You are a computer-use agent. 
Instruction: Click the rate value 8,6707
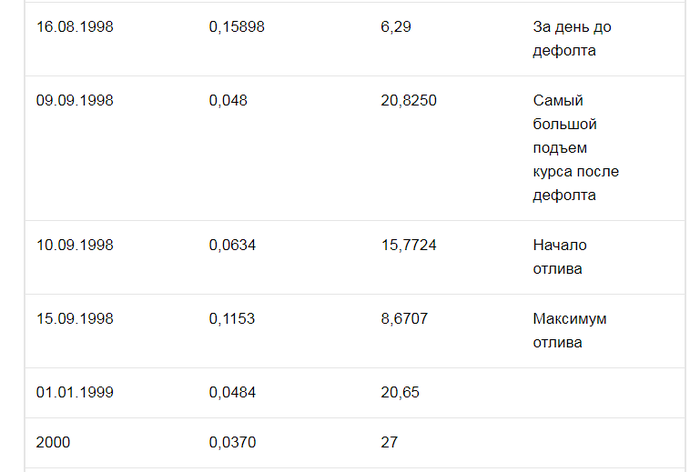click(404, 319)
